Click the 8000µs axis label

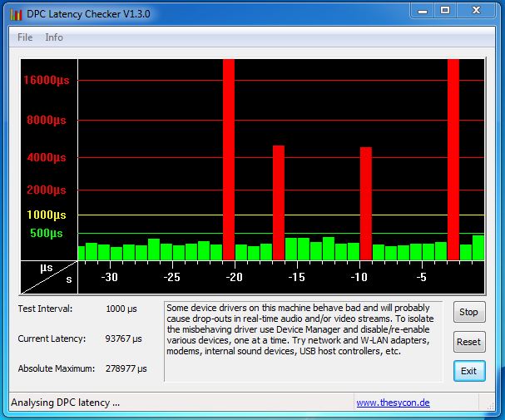point(47,120)
